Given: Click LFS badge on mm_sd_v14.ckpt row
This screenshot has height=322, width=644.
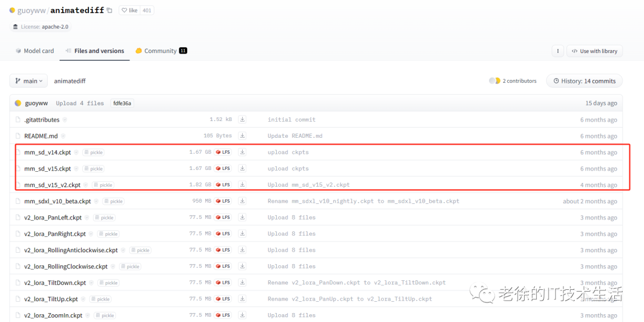Looking at the screenshot, I should pyautogui.click(x=222, y=153).
